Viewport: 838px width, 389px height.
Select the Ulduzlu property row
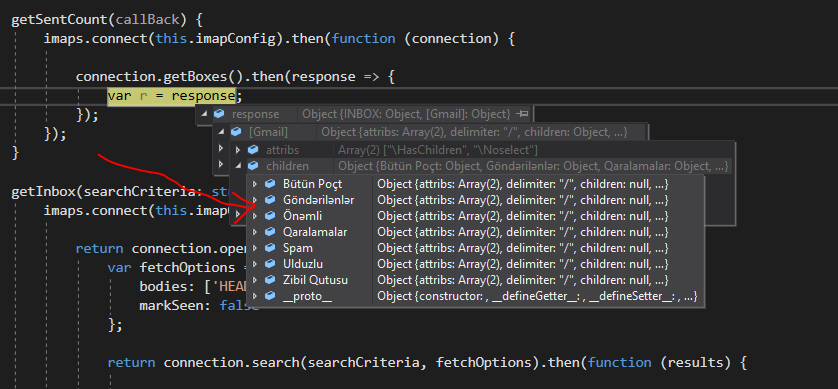[475, 264]
